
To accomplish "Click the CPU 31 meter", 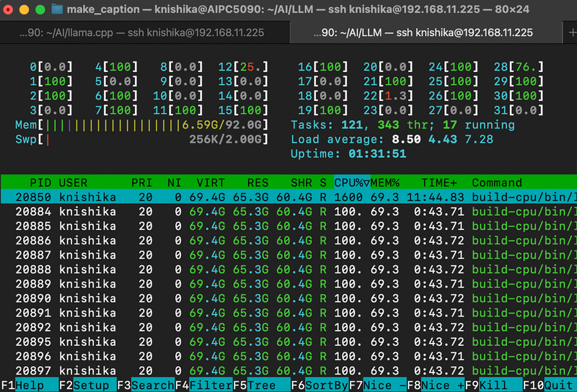I will [519, 110].
